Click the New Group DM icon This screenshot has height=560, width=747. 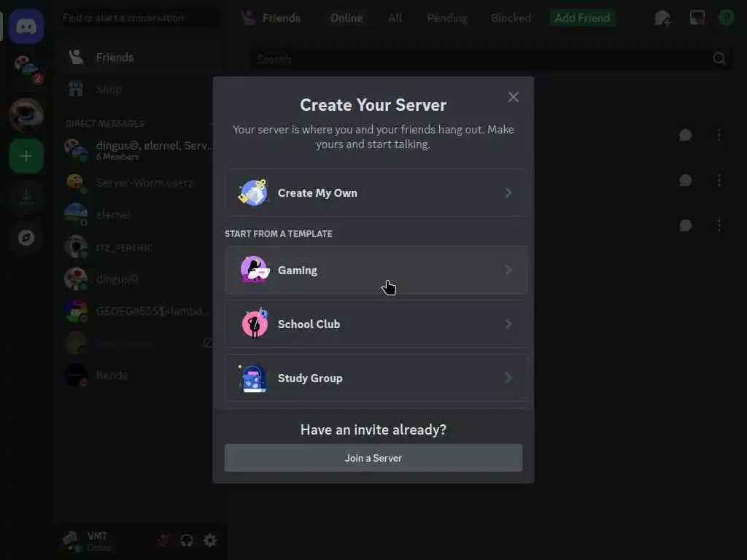point(662,18)
